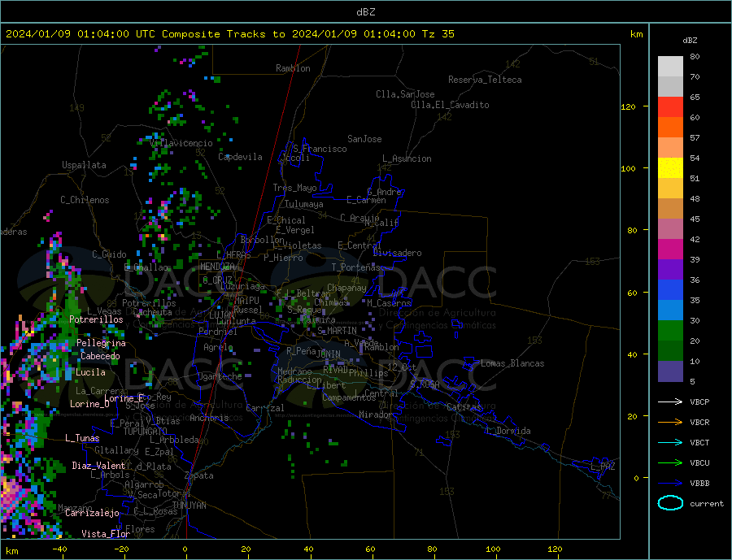Image resolution: width=732 pixels, height=560 pixels.
Task: Select the yellow 51–54 dBZ swatch
Action: click(670, 168)
